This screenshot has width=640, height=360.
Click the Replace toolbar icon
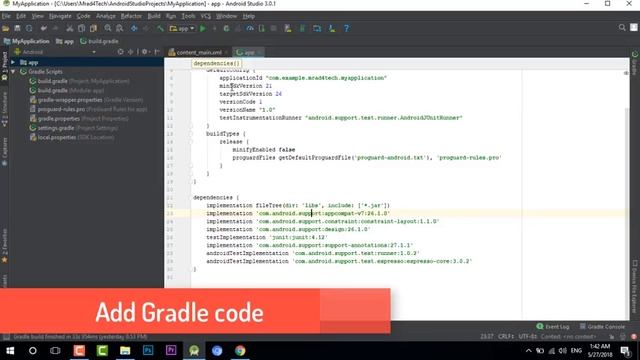(120, 29)
